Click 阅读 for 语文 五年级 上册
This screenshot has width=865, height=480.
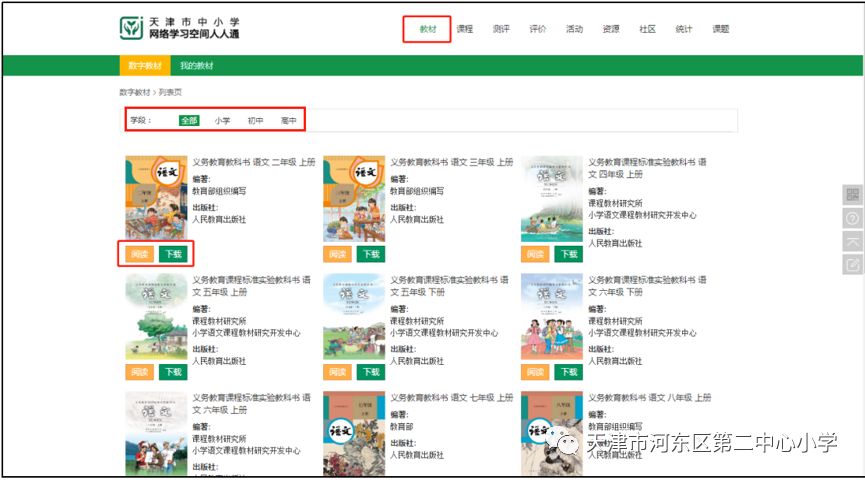tap(140, 372)
